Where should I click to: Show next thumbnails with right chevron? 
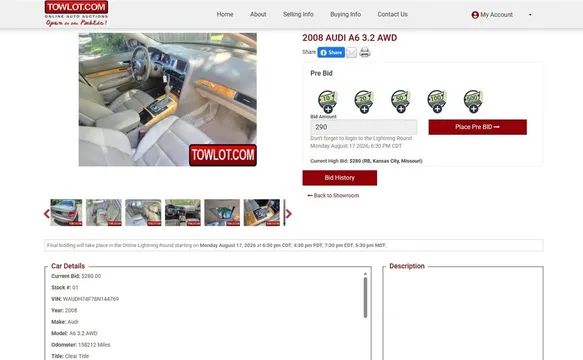pos(289,213)
